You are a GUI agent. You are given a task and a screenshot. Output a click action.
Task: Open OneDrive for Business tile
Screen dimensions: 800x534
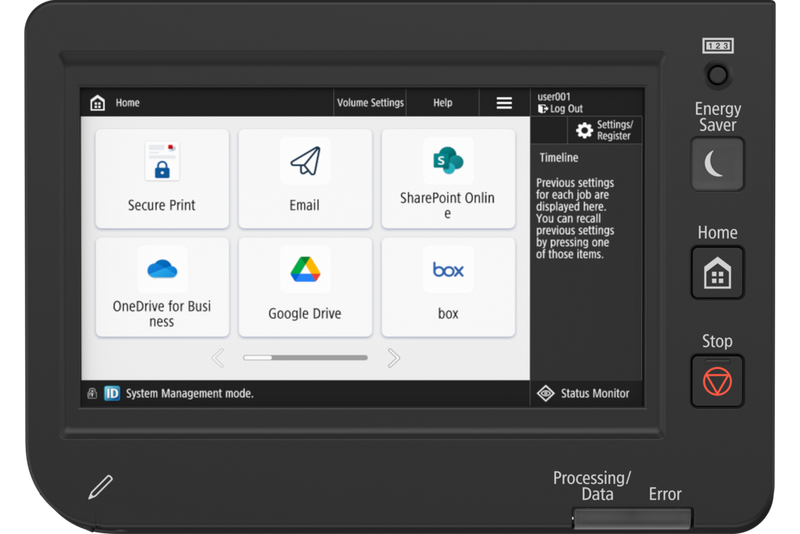162,287
